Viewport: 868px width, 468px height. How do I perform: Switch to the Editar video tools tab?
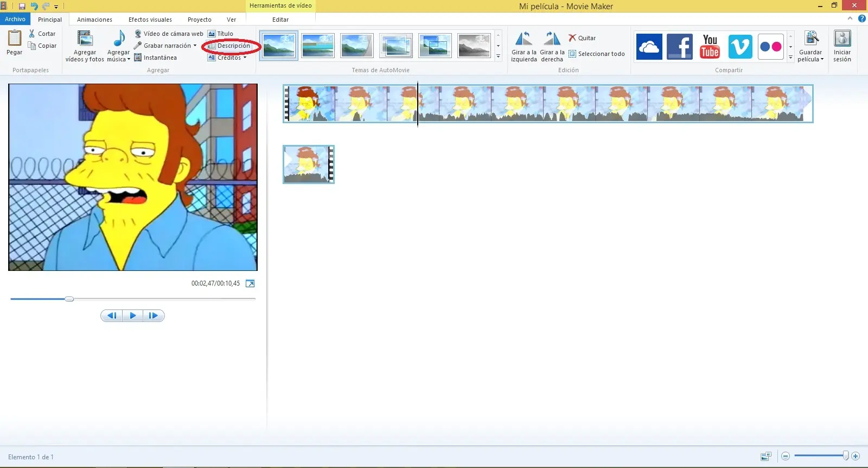pyautogui.click(x=280, y=20)
